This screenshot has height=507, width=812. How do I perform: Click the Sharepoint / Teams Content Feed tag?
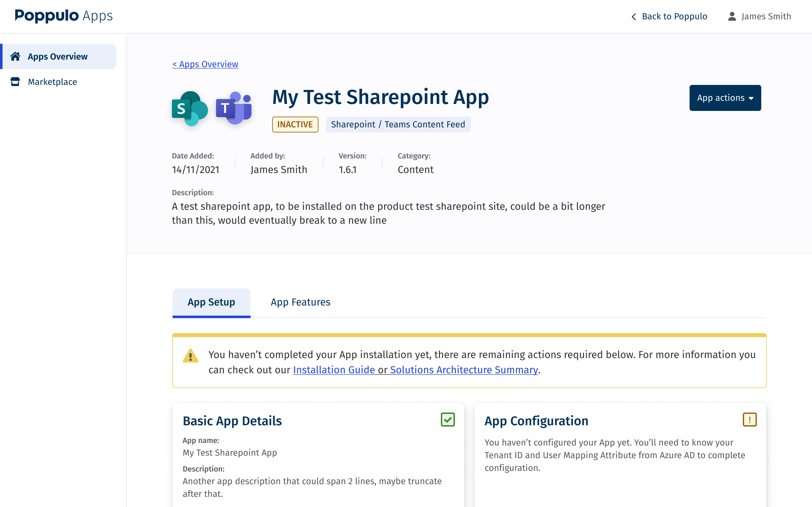(x=398, y=125)
